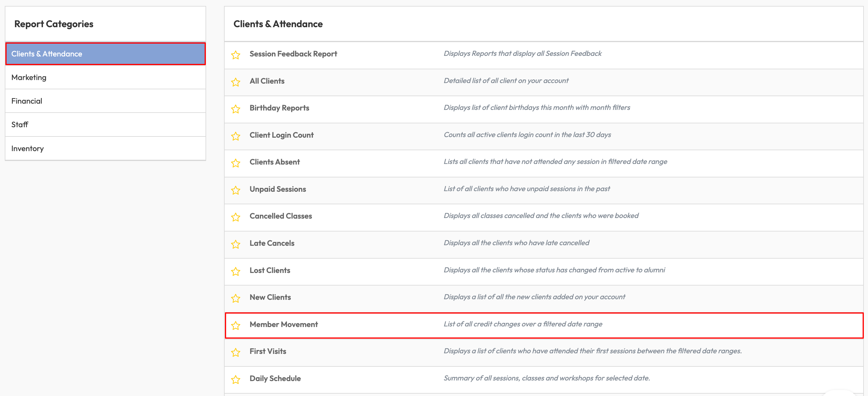Click the Member Movement star icon
868x396 pixels.
[236, 325]
